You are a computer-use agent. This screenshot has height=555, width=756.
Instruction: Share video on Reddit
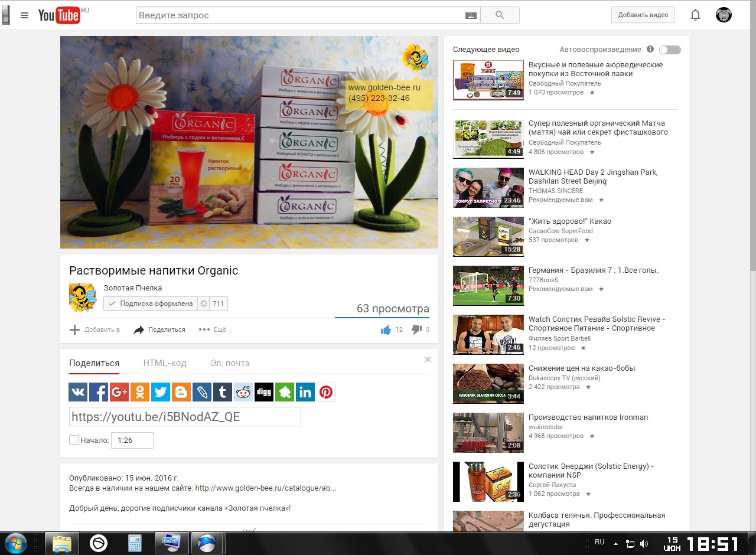pyautogui.click(x=243, y=392)
